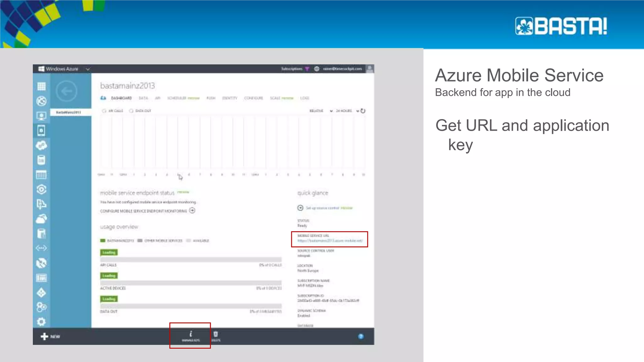Click the subscription ID value
The height and width of the screenshot is (362, 644).
[328, 301]
